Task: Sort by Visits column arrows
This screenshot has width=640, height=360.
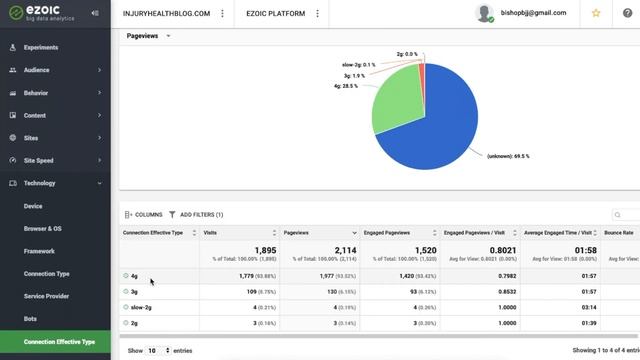Action: pos(274,233)
